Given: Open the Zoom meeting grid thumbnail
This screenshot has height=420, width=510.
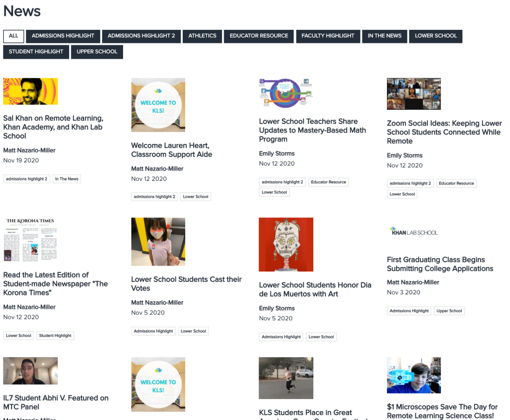Looking at the screenshot, I should [x=414, y=94].
